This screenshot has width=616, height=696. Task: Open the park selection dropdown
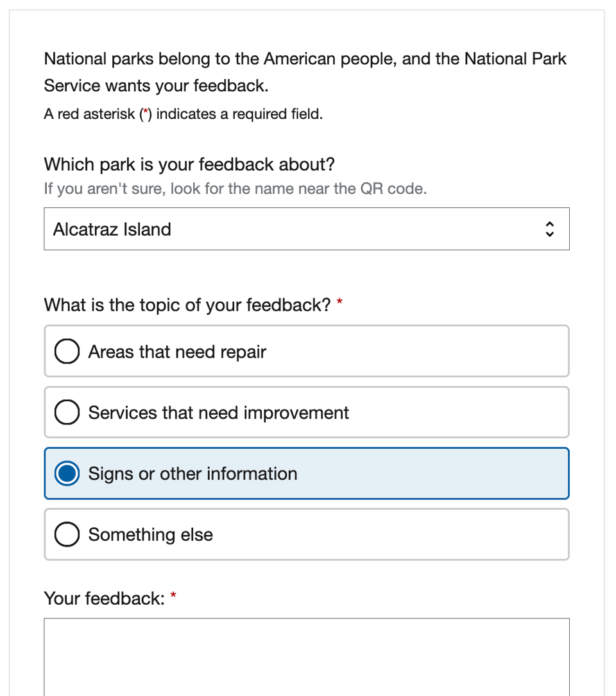[306, 229]
